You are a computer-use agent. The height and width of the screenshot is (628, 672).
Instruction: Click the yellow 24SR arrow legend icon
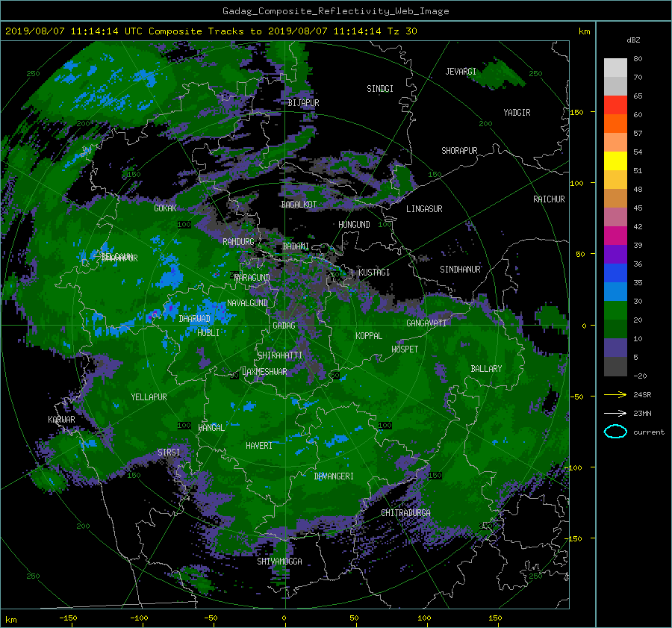click(x=615, y=394)
